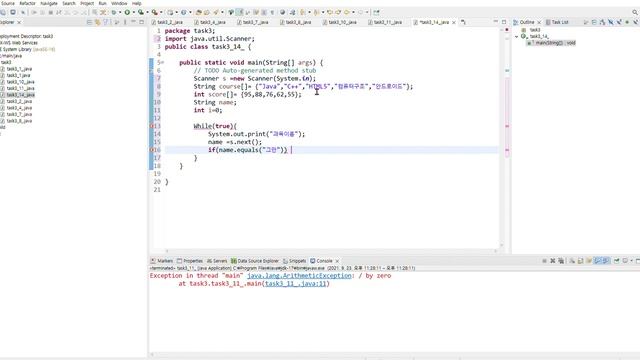Click the Remove All Terminated Launches icon in Console
The image size is (640, 360).
561,260
